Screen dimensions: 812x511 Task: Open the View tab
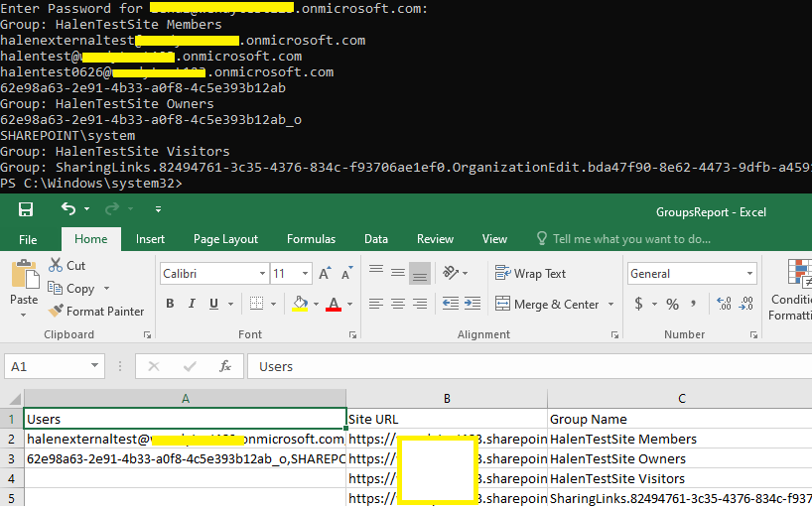(494, 239)
